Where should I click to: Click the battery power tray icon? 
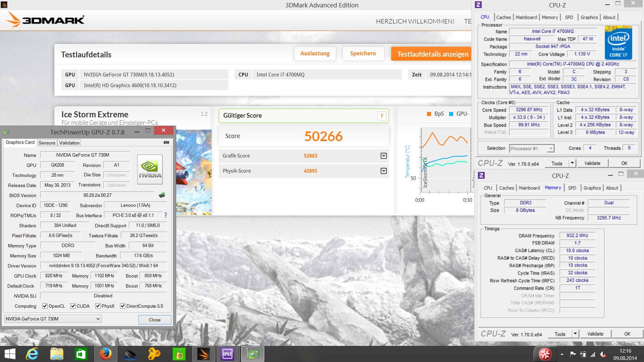[x=583, y=354]
